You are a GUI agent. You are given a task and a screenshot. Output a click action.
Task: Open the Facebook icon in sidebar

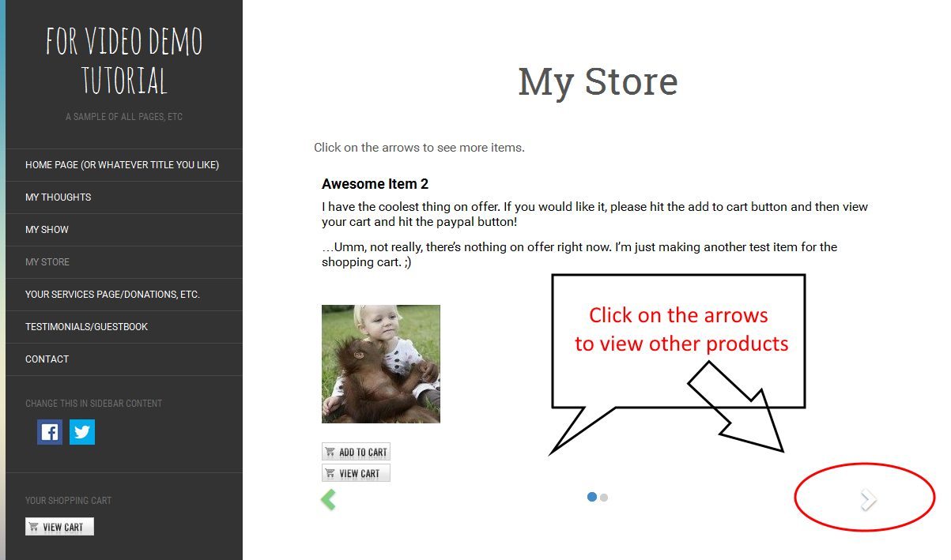point(50,432)
